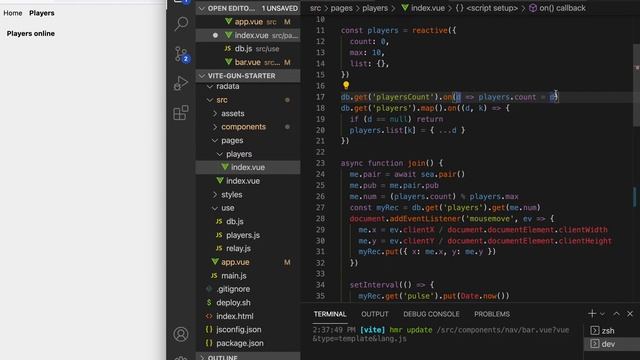The height and width of the screenshot is (360, 640).
Task: Collapse the OPEN EDITORS section
Action: (x=248, y=8)
